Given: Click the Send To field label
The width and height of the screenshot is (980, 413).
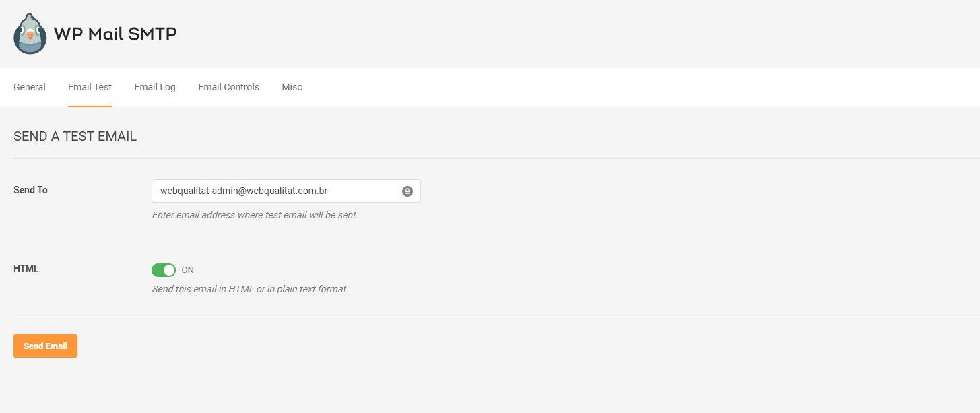Looking at the screenshot, I should [x=30, y=190].
